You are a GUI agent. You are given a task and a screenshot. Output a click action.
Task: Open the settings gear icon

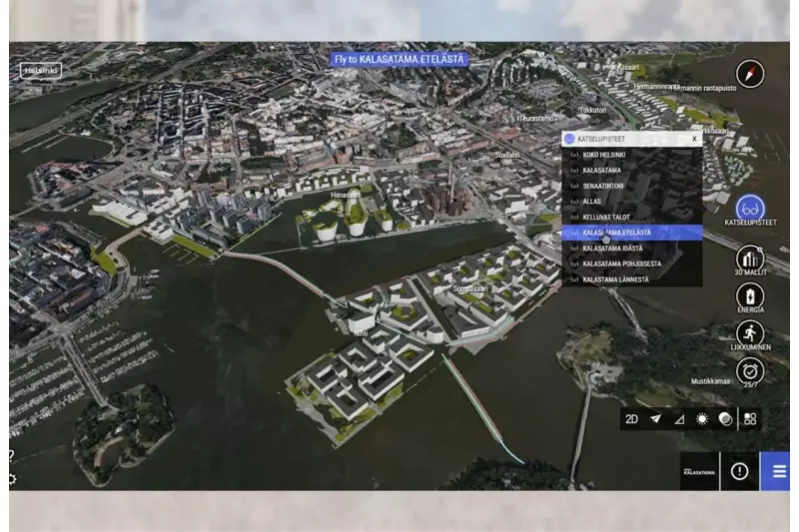click(x=12, y=479)
